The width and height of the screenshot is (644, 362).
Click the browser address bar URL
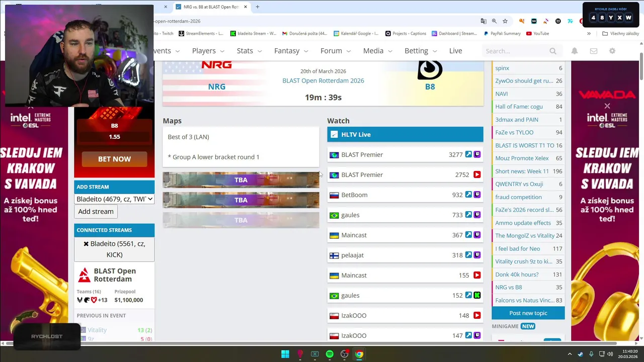pyautogui.click(x=177, y=21)
